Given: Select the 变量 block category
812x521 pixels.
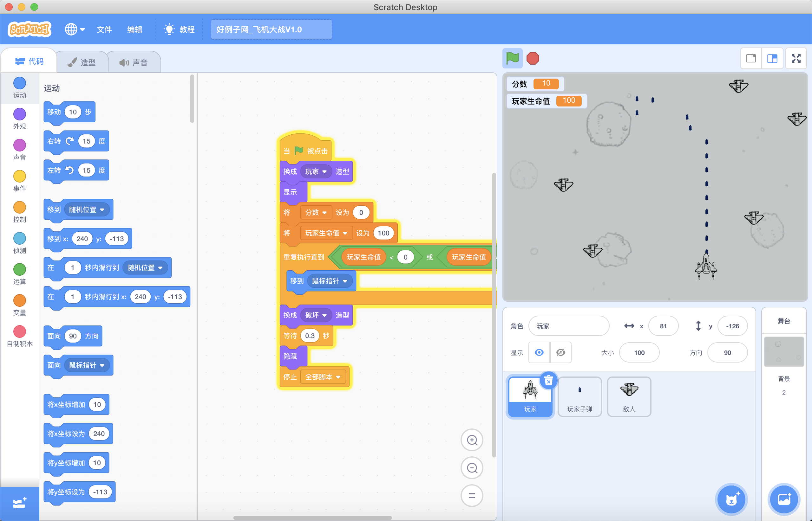Looking at the screenshot, I should coord(20,305).
